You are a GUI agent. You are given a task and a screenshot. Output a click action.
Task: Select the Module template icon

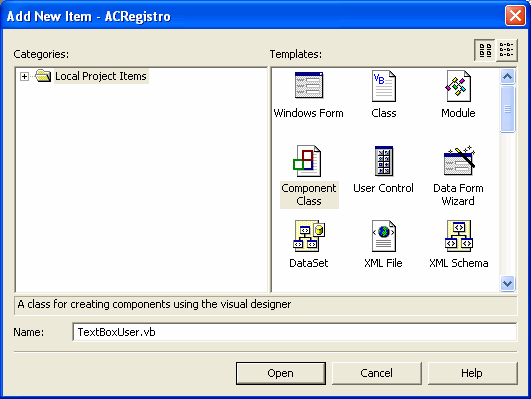pos(458,86)
